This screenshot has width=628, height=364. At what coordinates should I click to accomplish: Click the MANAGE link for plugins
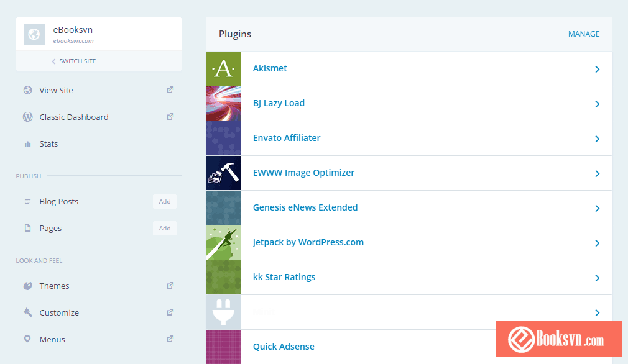[584, 34]
